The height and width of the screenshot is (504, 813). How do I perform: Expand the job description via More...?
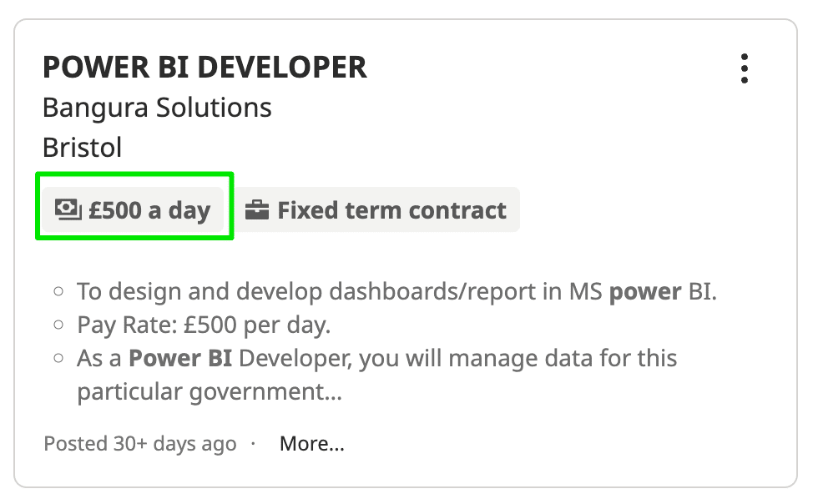(x=311, y=443)
